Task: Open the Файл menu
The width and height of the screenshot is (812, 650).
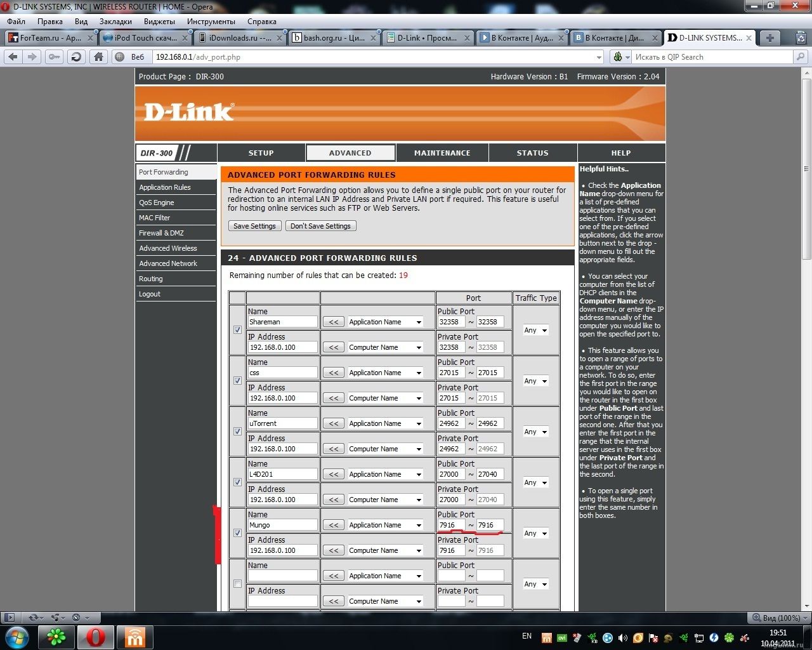Action: tap(16, 21)
